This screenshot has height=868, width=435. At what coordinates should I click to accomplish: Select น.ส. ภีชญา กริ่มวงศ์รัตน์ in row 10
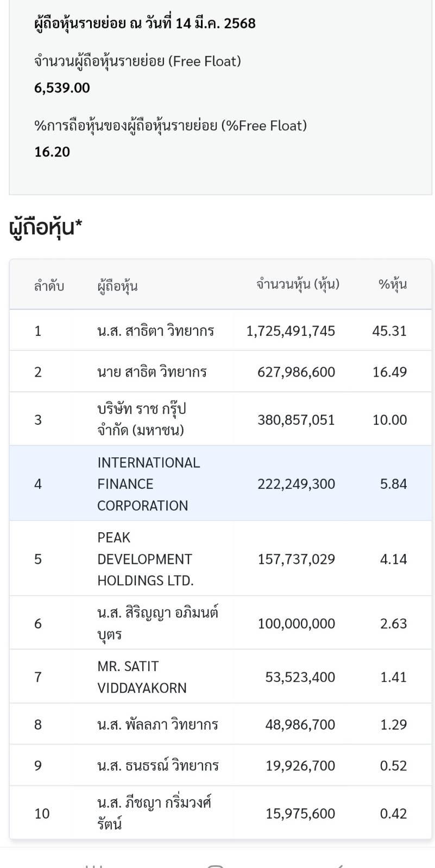tap(154, 813)
